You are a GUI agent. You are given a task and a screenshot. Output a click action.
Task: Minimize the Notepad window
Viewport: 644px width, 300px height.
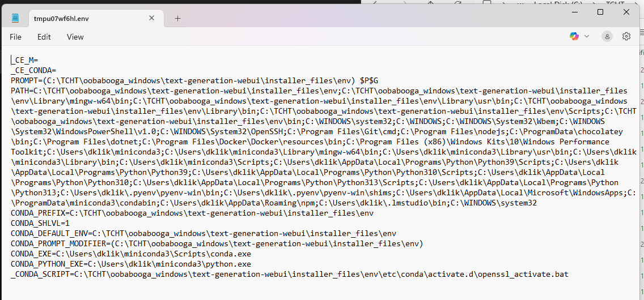(574, 12)
